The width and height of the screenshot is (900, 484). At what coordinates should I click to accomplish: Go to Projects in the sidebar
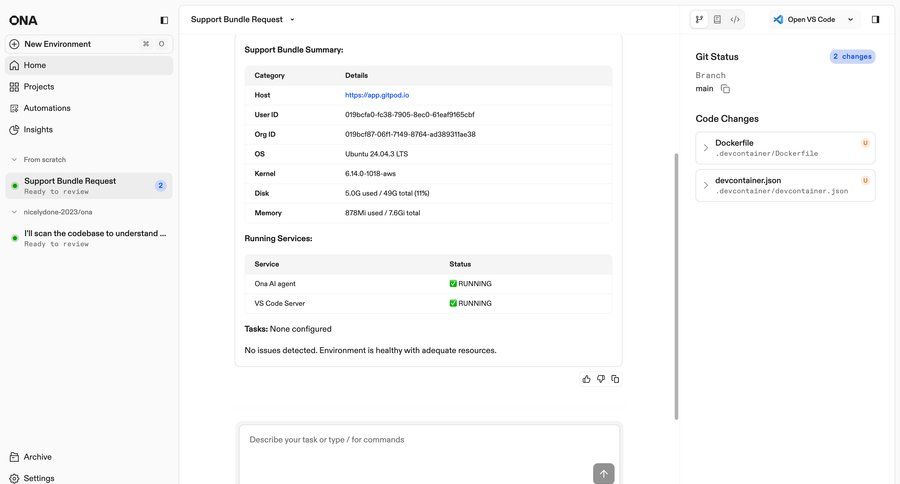[x=39, y=87]
